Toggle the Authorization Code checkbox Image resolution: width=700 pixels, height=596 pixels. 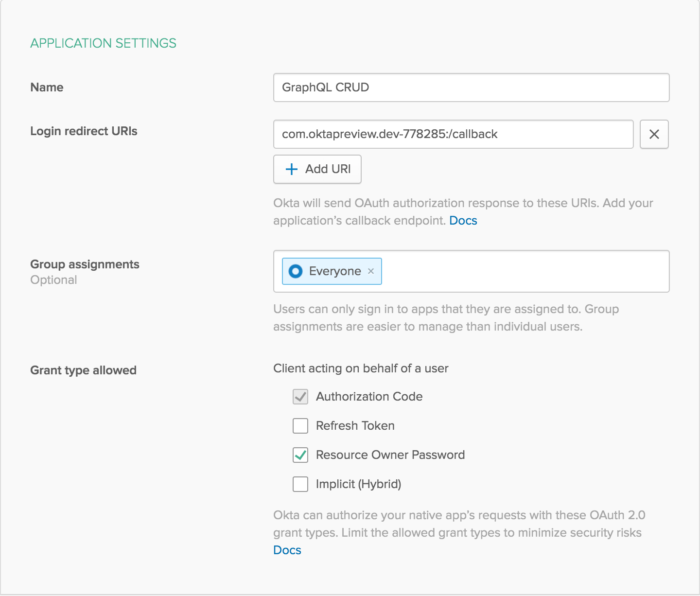pyautogui.click(x=300, y=397)
